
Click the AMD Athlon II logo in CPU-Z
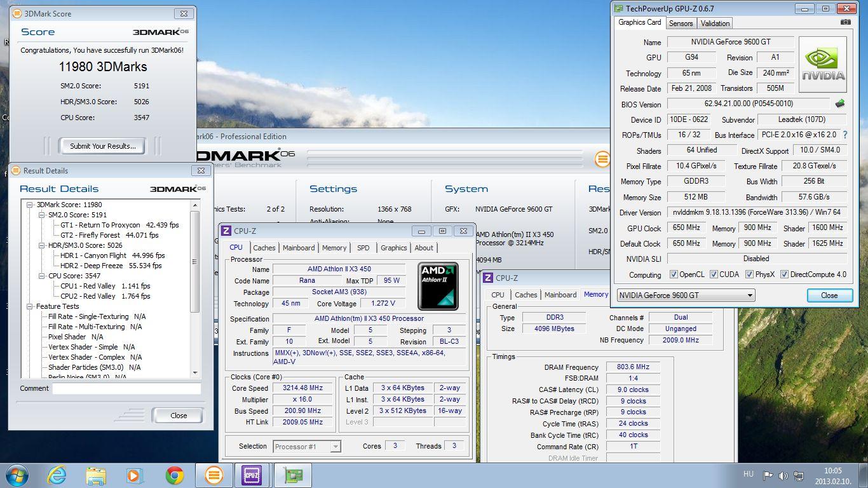[438, 287]
